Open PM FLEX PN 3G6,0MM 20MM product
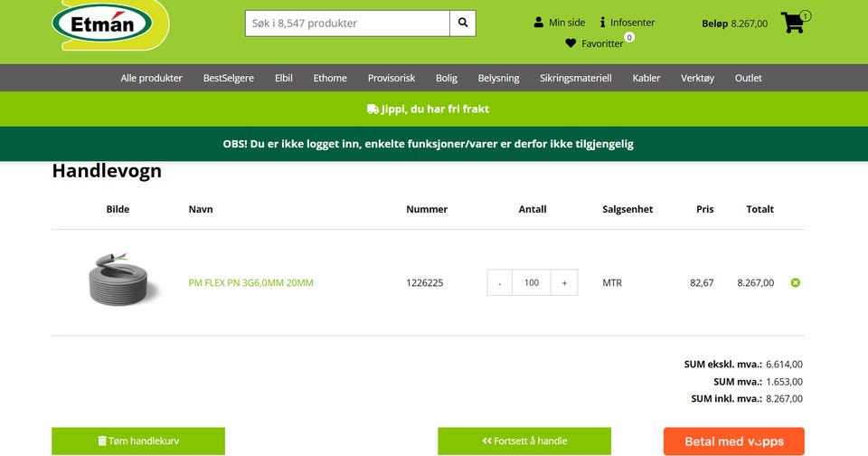The height and width of the screenshot is (456, 868). point(250,282)
